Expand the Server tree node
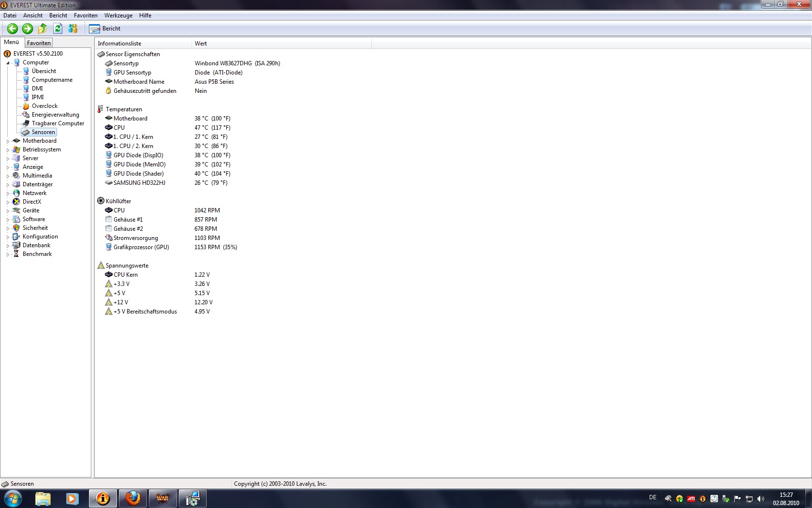This screenshot has height=508, width=812. pyautogui.click(x=8, y=159)
